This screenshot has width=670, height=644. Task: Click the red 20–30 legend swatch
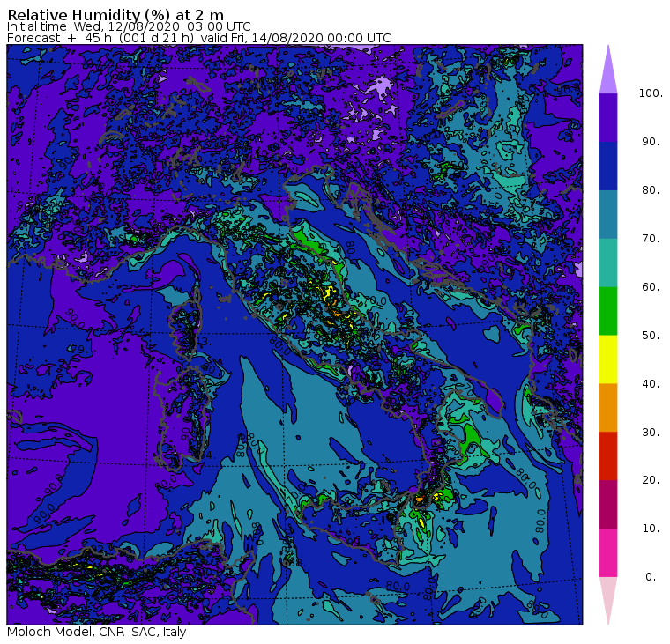pos(608,456)
